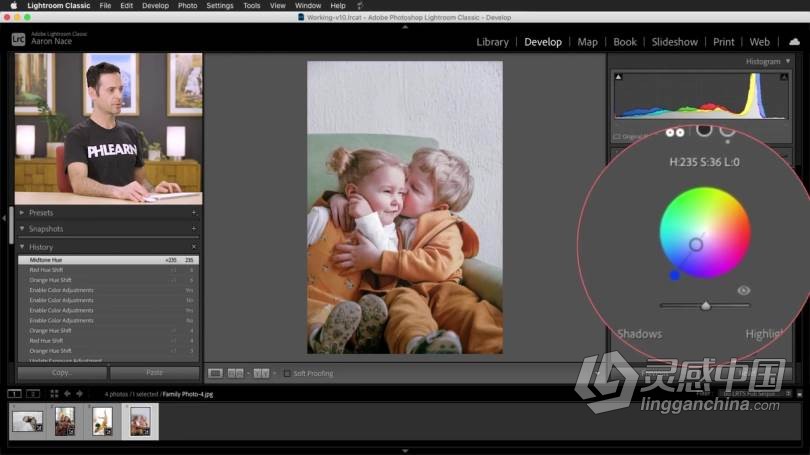The image size is (810, 455).
Task: Enable the Soft Proofing checkbox
Action: 287,373
